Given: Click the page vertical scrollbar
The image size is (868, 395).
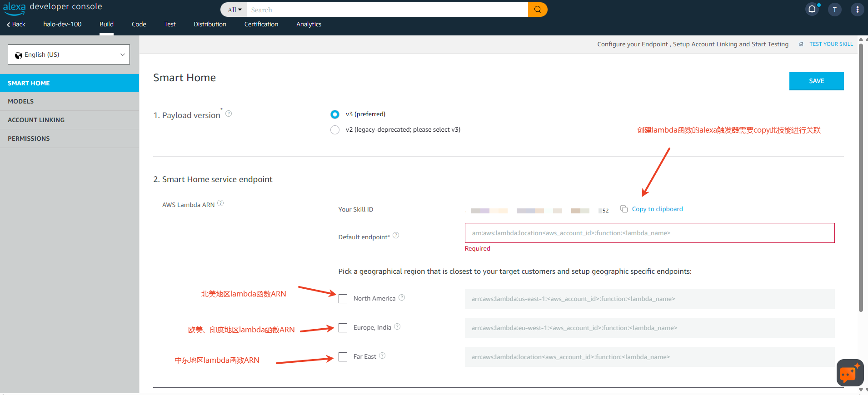Looking at the screenshot, I should 861,177.
